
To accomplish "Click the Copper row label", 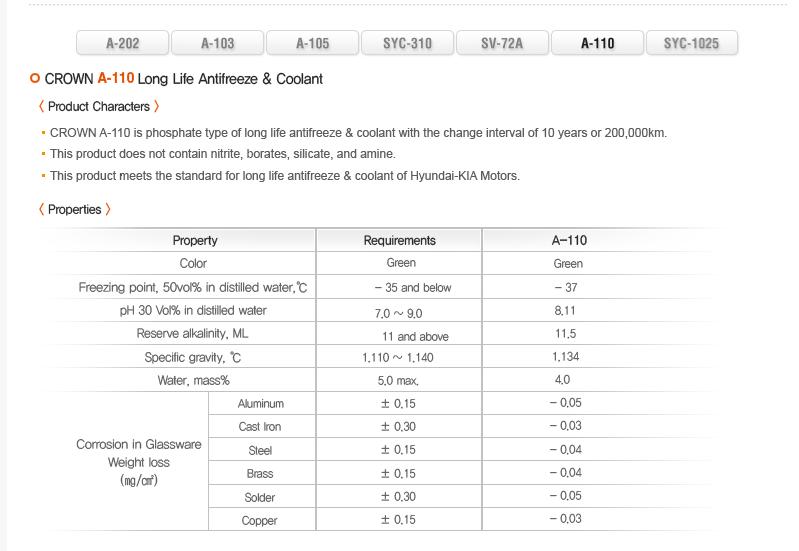I will pos(259,520).
